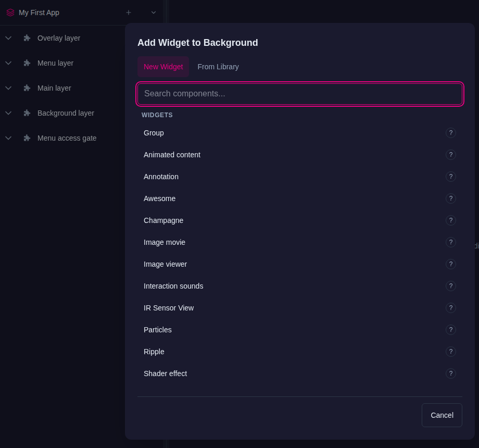Expand the Overlay layer chevron
The height and width of the screenshot is (448, 479).
pyautogui.click(x=8, y=38)
